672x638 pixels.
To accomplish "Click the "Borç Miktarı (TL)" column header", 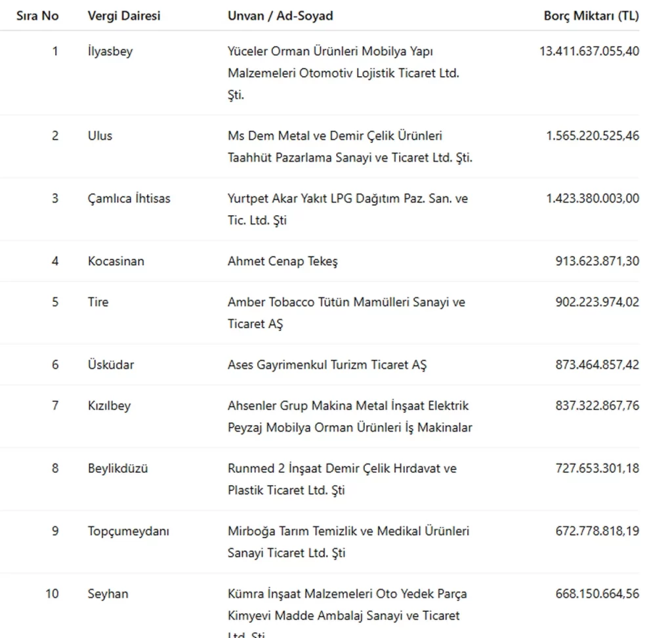I will 591,16.
